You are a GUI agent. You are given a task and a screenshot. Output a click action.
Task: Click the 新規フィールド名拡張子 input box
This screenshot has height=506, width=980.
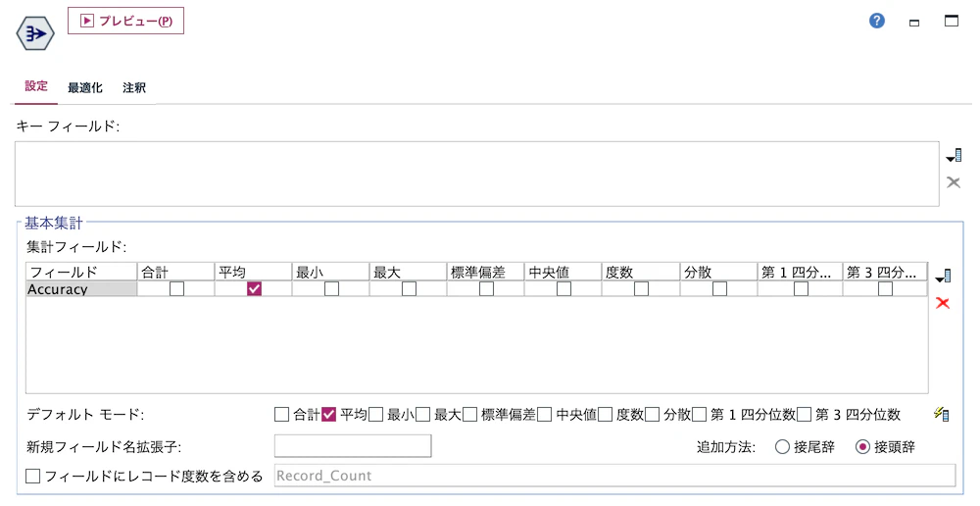pyautogui.click(x=353, y=446)
